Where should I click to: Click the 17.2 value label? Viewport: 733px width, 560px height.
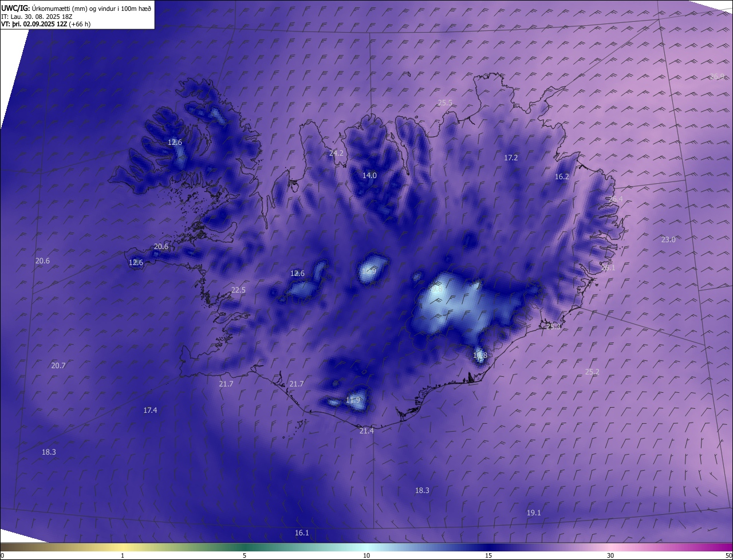pyautogui.click(x=511, y=158)
